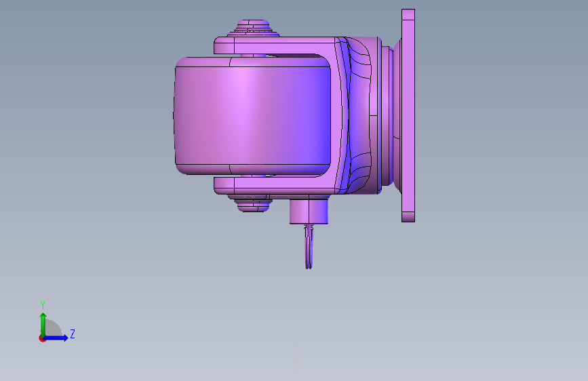The height and width of the screenshot is (381, 588).
Task: Select the axle nut beneath the lower fork arm
Action: 253,203
